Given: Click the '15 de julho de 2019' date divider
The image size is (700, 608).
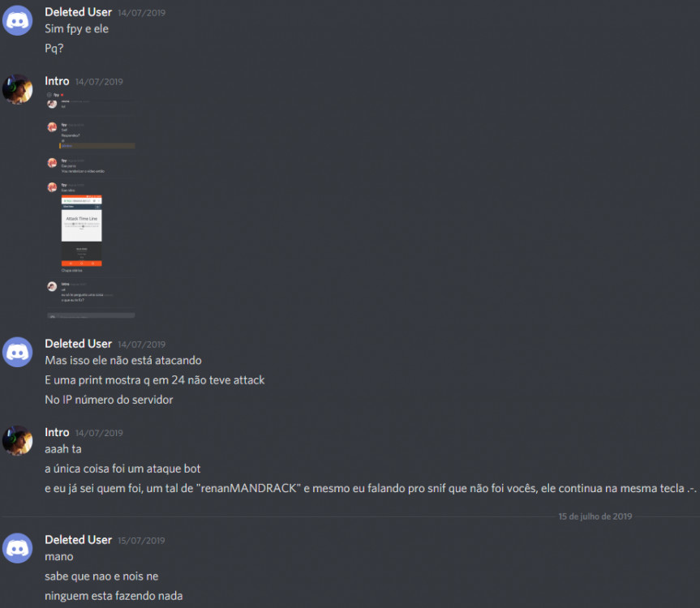Looking at the screenshot, I should click(595, 516).
